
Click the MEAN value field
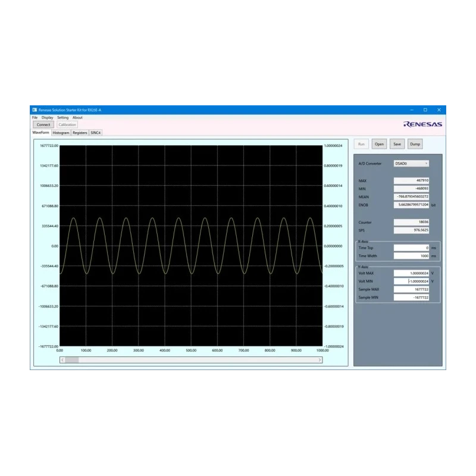click(411, 197)
